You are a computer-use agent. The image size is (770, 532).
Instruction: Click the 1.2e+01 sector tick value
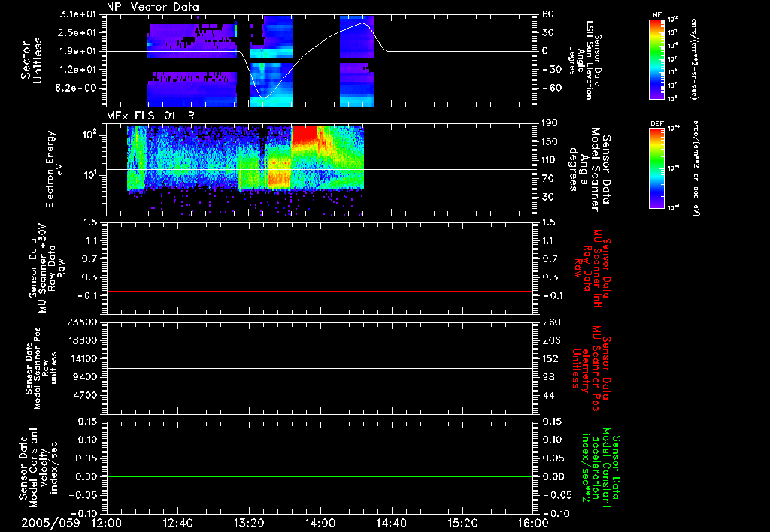[x=78, y=70]
